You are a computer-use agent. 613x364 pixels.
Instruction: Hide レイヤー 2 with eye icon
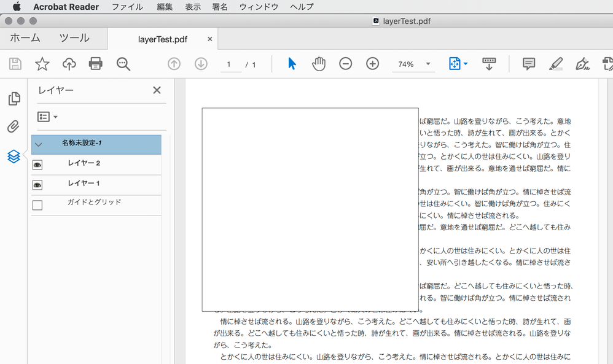coord(37,165)
